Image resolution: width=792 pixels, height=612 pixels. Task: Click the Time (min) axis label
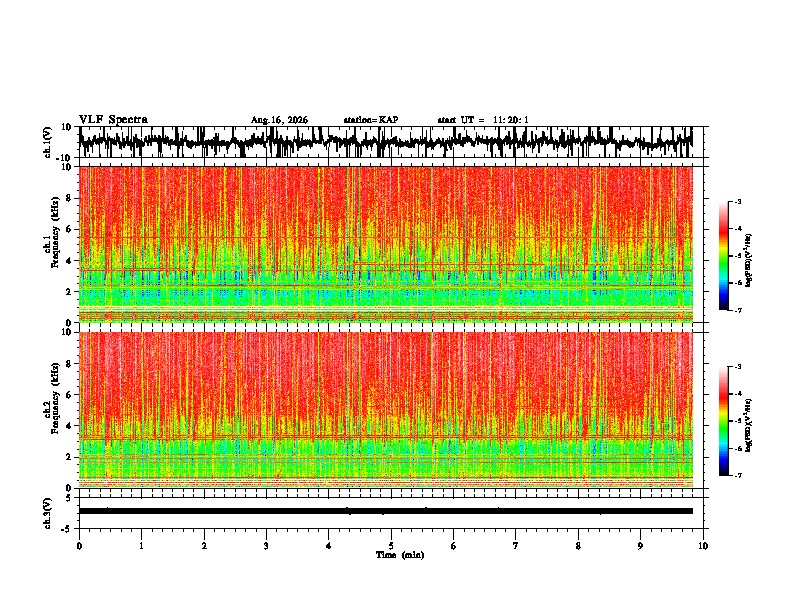[x=400, y=555]
